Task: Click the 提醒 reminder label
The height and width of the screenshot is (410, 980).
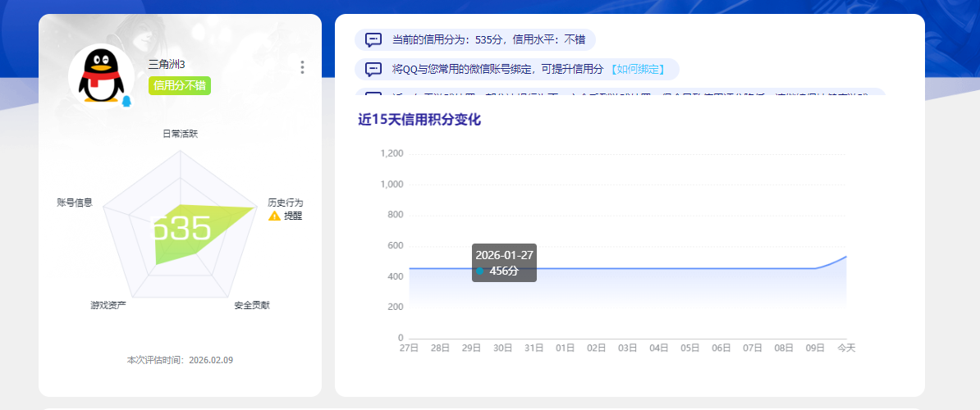Action: 292,216
